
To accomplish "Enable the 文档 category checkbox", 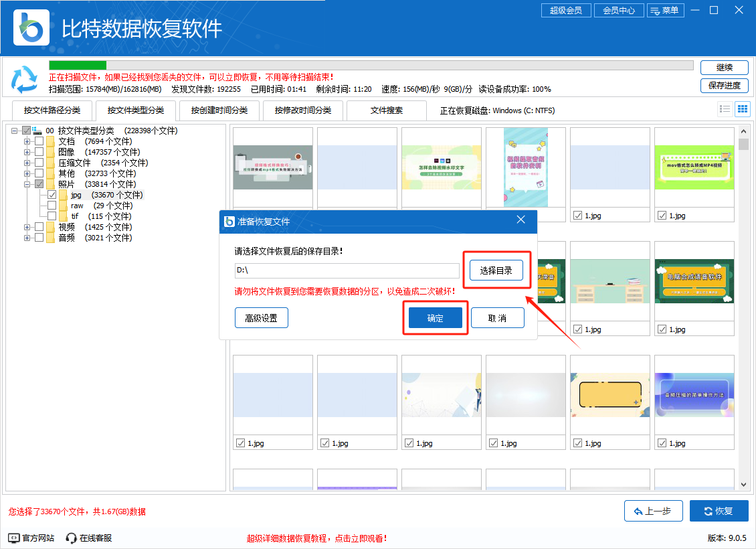I will pyautogui.click(x=39, y=141).
